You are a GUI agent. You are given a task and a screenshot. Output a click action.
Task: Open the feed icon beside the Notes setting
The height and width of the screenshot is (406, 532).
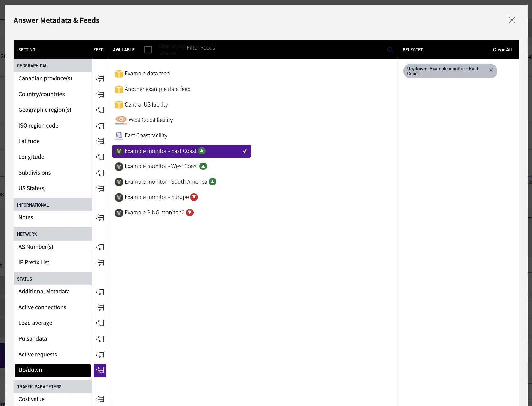100,217
